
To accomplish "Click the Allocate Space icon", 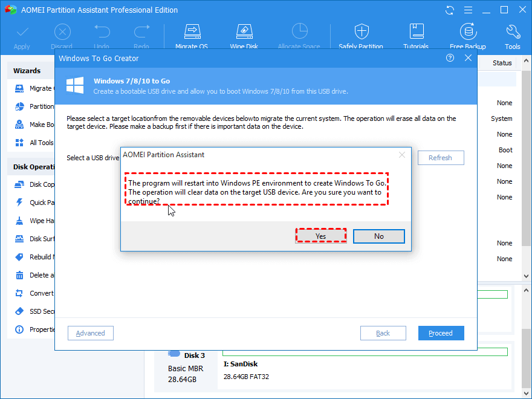I will click(x=299, y=31).
